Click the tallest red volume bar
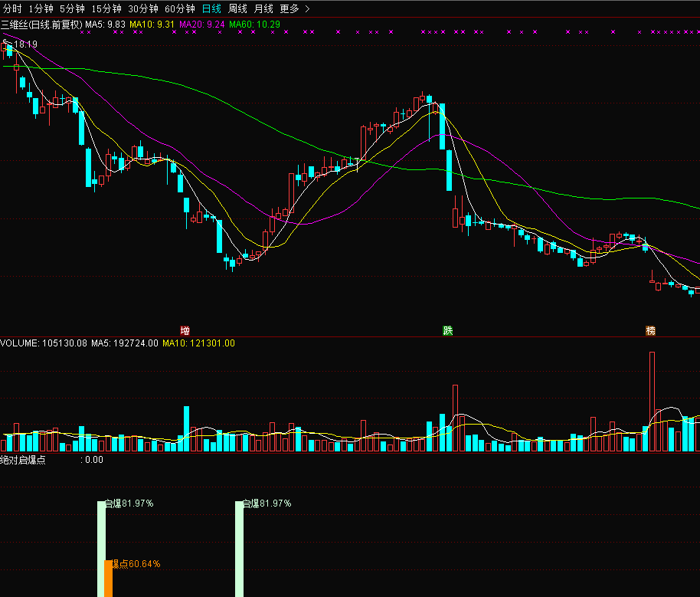This screenshot has width=700, height=597. pos(653,402)
